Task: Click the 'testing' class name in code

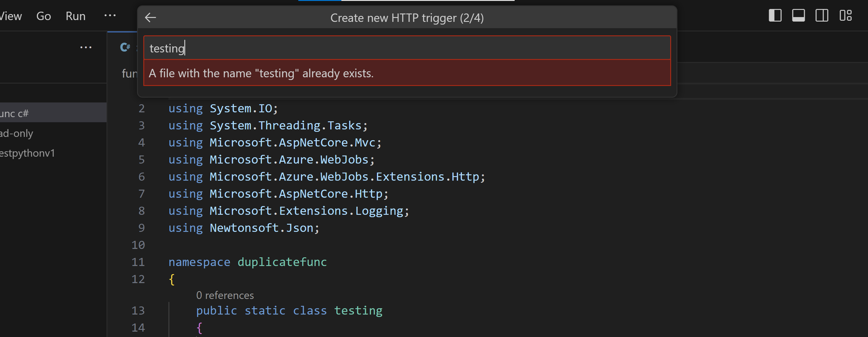Action: (358, 310)
